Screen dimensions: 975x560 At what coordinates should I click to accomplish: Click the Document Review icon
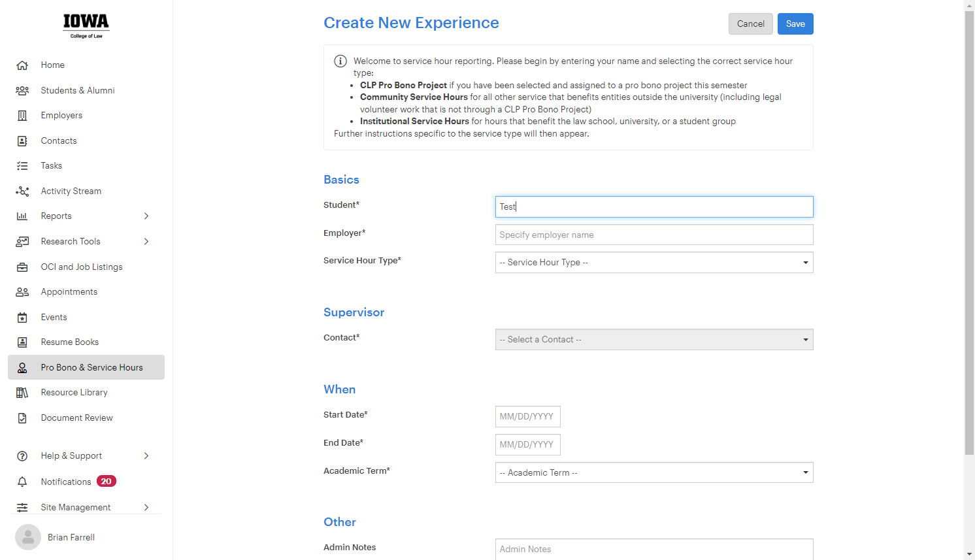tap(22, 418)
